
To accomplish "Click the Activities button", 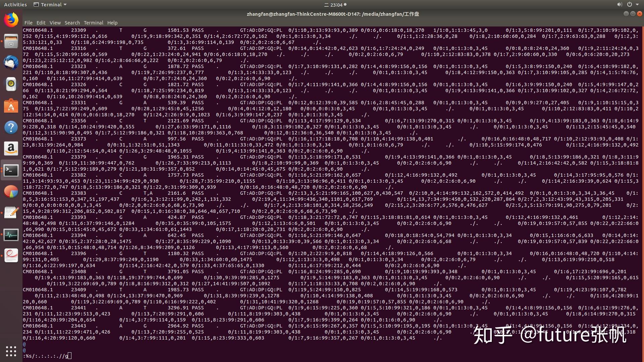I will tap(15, 4).
